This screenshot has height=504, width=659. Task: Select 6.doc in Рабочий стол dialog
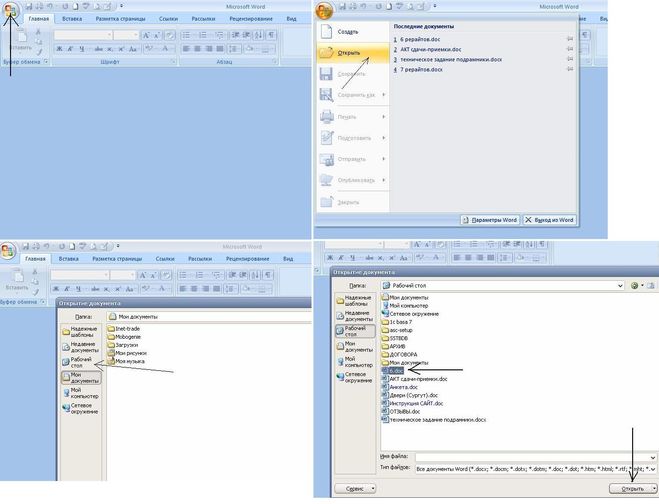click(x=393, y=371)
